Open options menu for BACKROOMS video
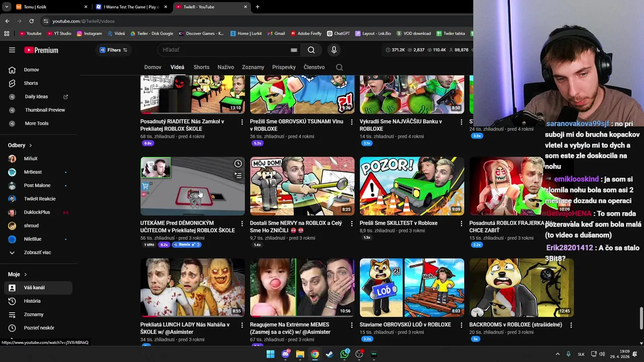644x362 pixels. (x=571, y=325)
